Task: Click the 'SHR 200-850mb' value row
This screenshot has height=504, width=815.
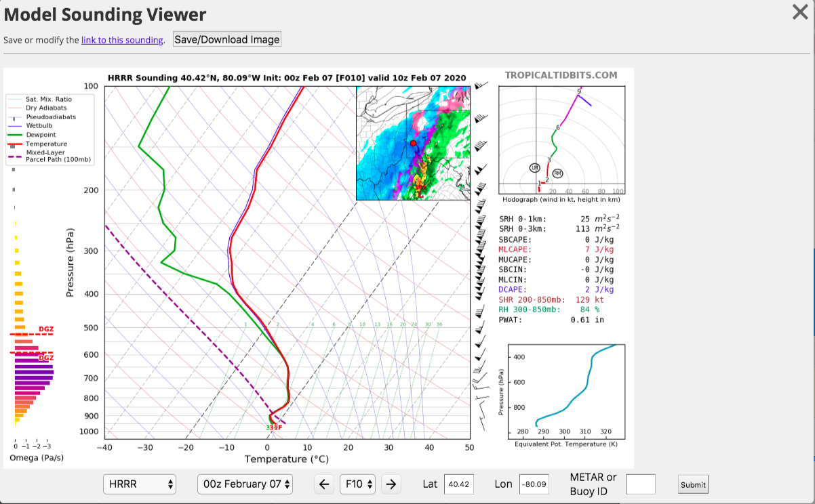Action: (551, 299)
